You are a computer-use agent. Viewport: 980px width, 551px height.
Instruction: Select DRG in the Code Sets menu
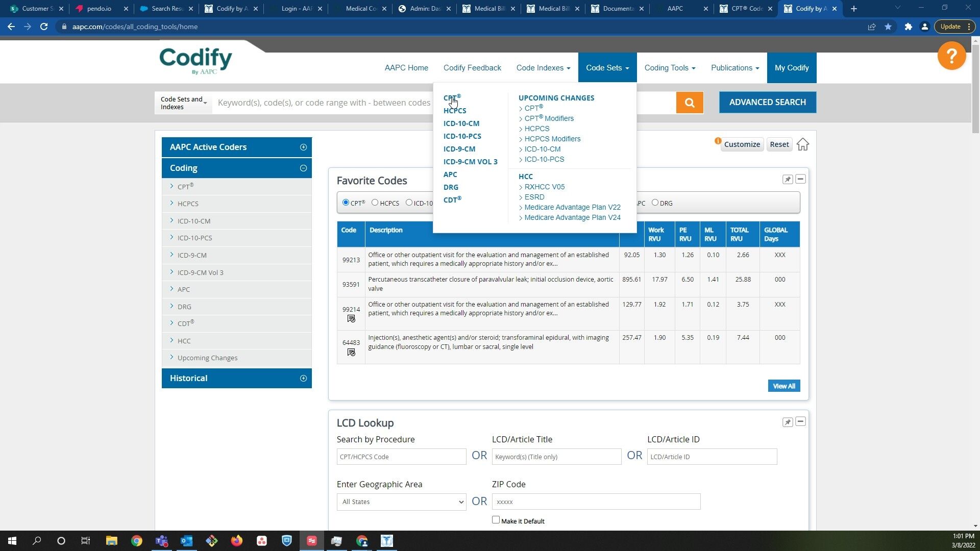click(451, 187)
